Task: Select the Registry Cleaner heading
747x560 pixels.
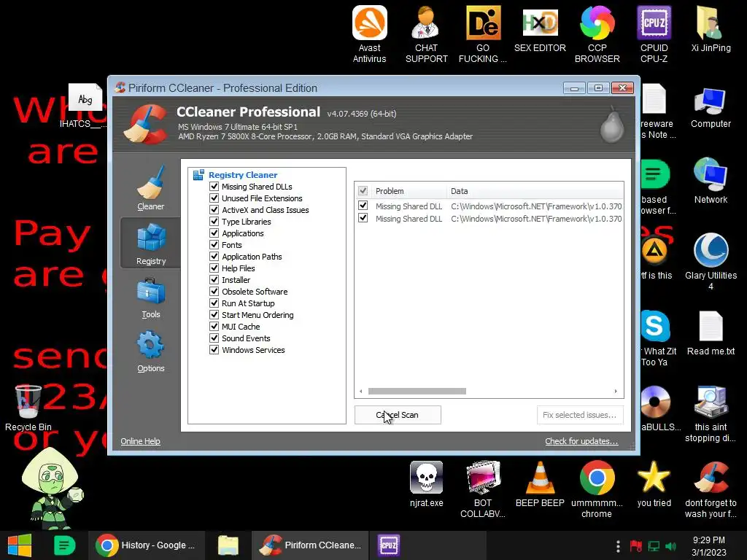Action: click(x=243, y=175)
